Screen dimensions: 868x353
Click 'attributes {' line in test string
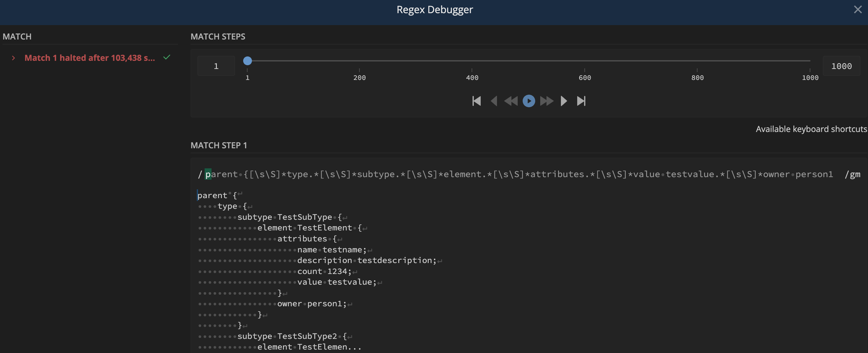click(x=307, y=239)
